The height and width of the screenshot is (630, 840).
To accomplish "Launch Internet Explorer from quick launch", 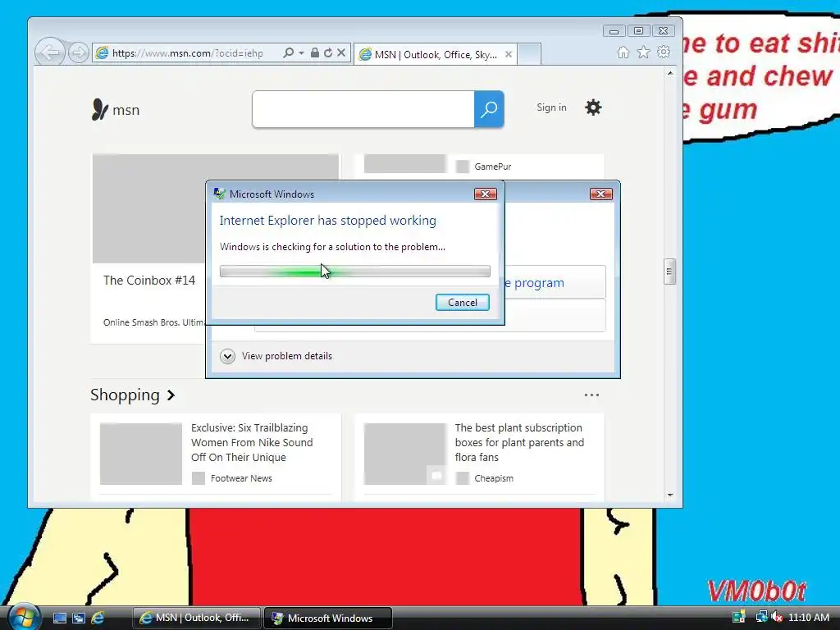I will (98, 619).
